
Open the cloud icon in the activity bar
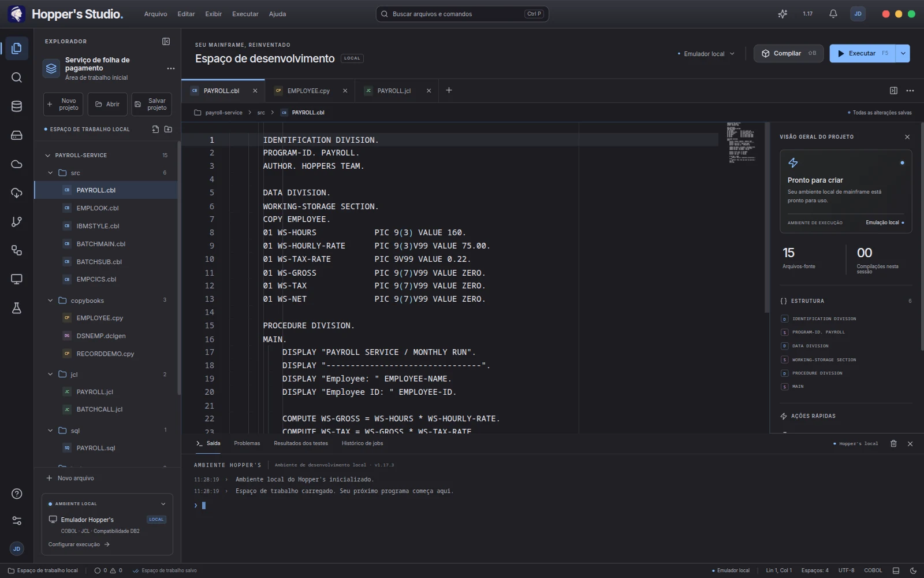(17, 164)
